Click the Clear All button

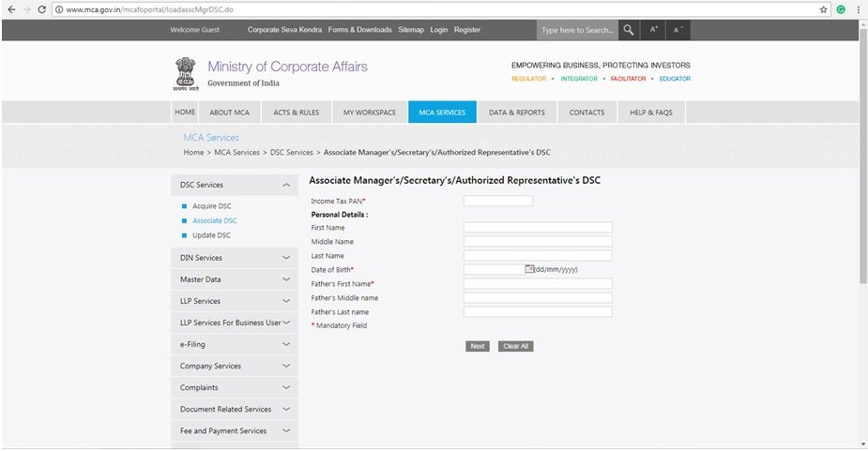pos(515,346)
